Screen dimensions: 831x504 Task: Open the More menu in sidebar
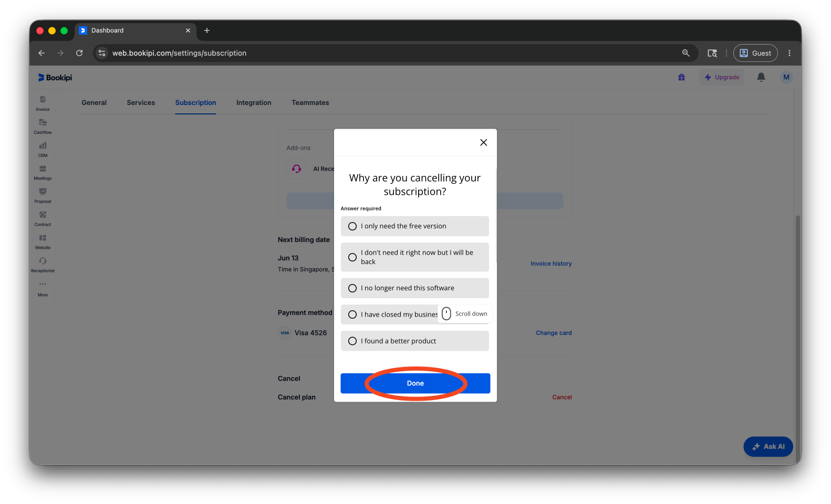point(43,288)
